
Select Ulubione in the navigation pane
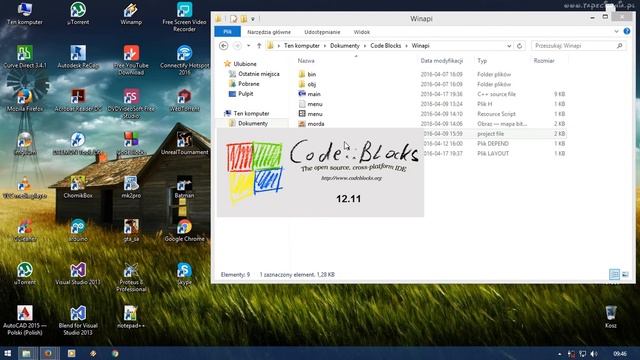244,64
